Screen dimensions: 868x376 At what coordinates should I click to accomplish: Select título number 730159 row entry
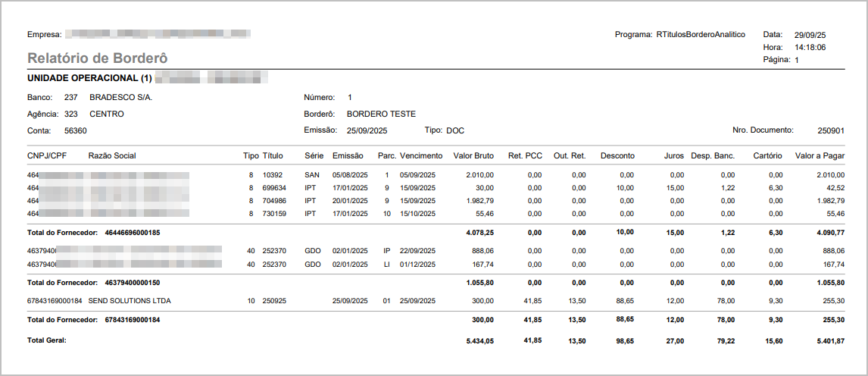tap(274, 214)
